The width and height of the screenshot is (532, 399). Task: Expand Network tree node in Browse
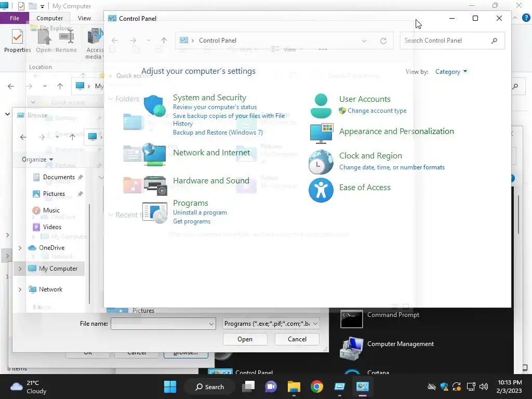20,289
